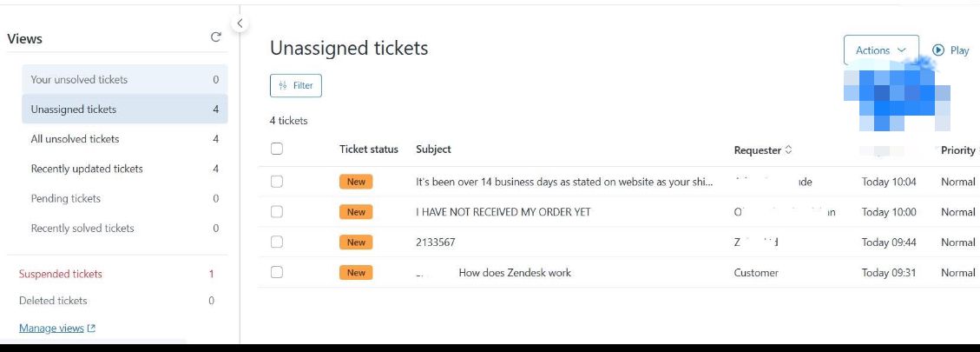
Task: Select checkbox for ticket 2133567
Action: [277, 242]
